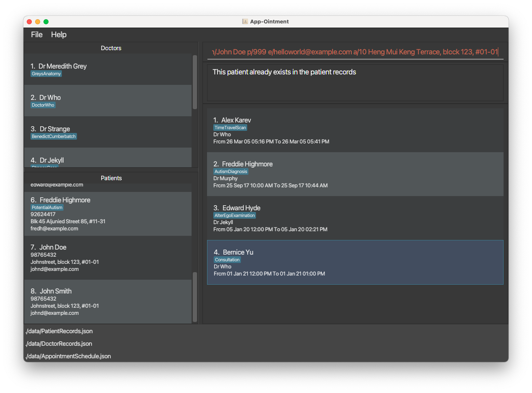Screen dimensions: 532x393
Task: Click the Doctors list scrollbar
Action: 195,82
